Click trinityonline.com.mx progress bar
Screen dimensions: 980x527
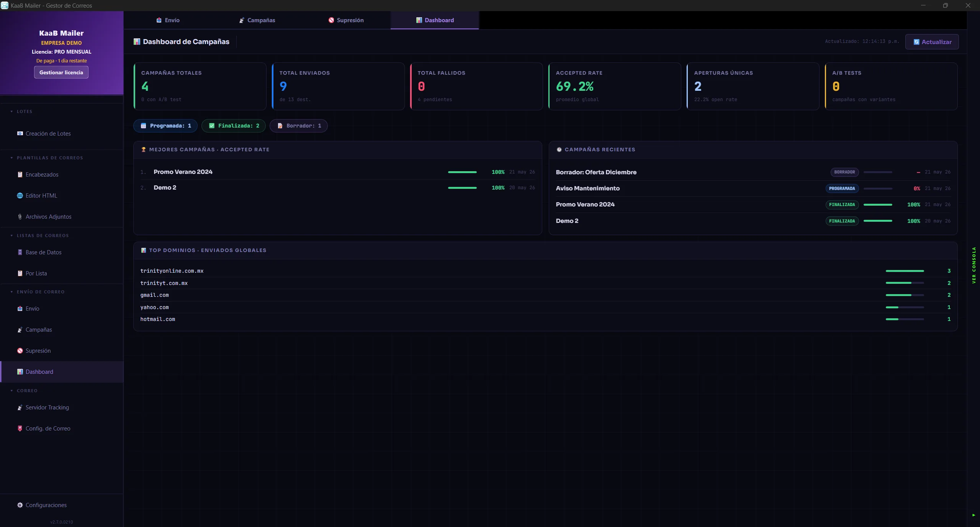click(x=905, y=271)
